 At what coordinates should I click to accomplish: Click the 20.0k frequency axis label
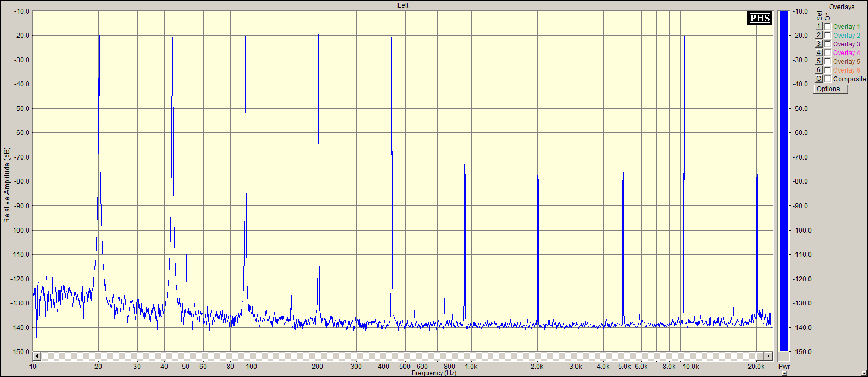click(x=756, y=367)
